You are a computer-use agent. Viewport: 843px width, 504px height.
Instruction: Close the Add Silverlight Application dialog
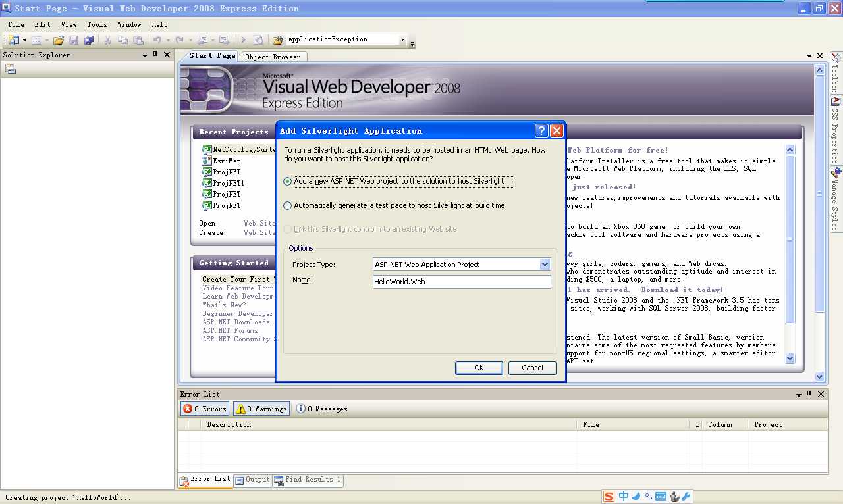(557, 130)
